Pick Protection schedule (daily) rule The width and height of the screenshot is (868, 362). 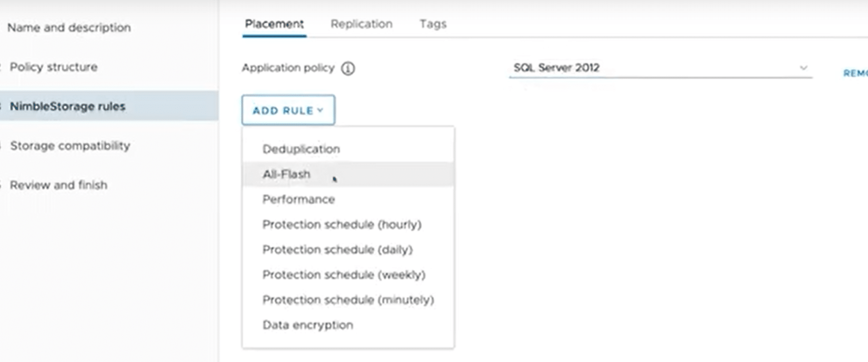click(x=348, y=249)
